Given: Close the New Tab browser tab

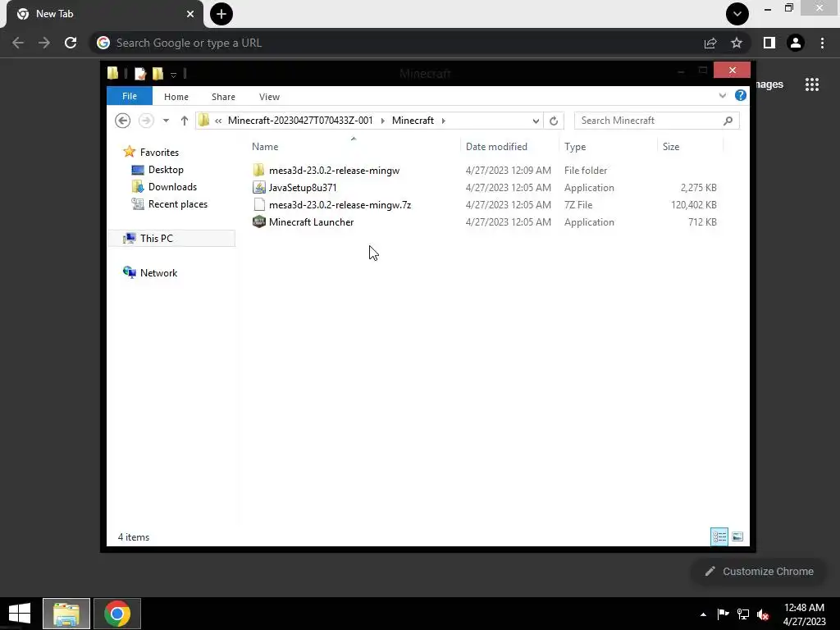Looking at the screenshot, I should (190, 14).
